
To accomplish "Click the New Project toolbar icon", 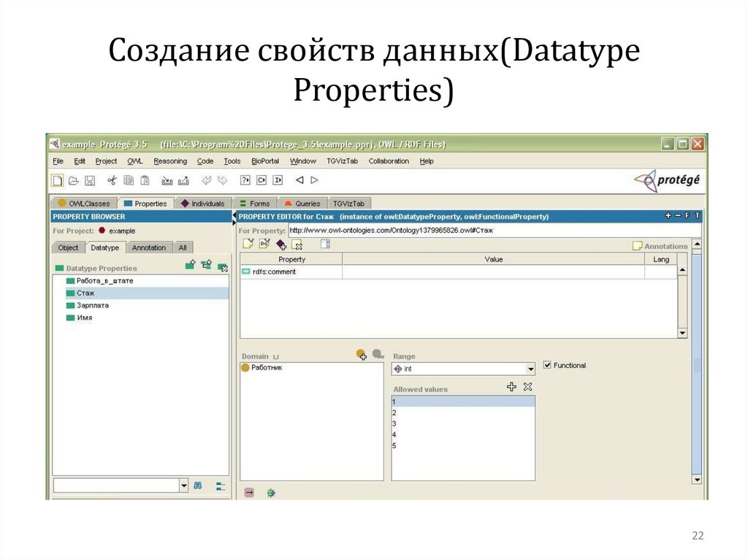I will (x=57, y=180).
